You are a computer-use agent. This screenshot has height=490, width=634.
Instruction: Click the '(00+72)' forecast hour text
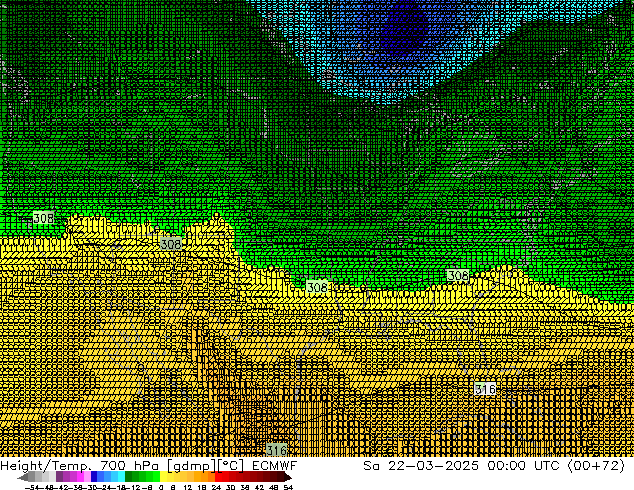click(x=597, y=466)
